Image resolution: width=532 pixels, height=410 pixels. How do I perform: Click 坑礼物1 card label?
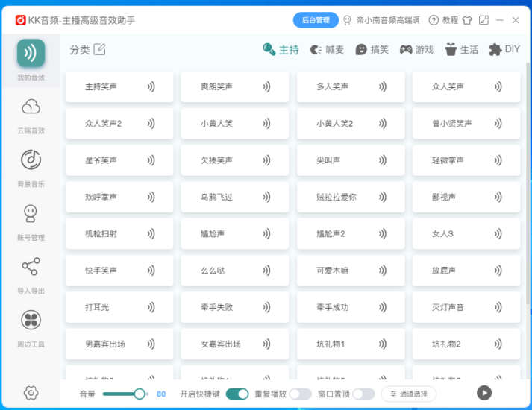(x=331, y=344)
